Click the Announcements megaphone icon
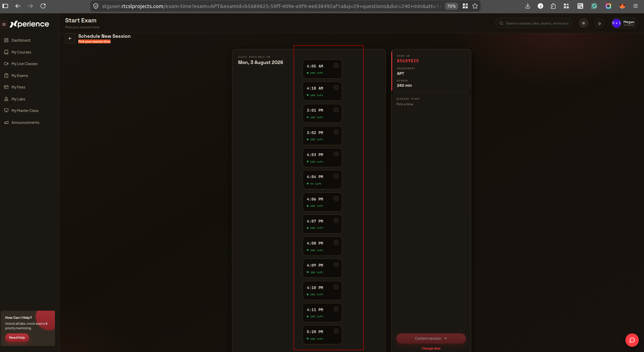This screenshot has height=352, width=644. [x=6, y=122]
